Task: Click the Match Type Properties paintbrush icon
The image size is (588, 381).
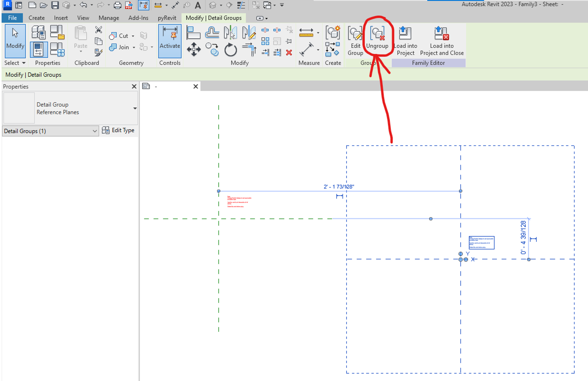Action: (98, 52)
